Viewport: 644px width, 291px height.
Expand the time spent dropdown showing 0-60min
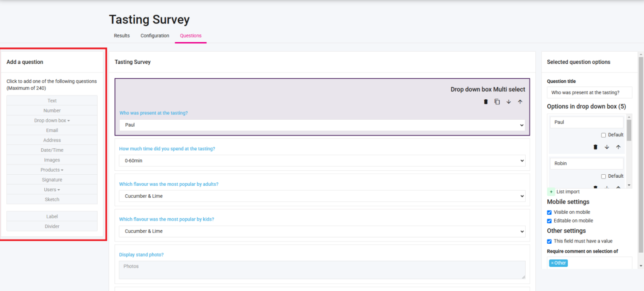click(322, 161)
